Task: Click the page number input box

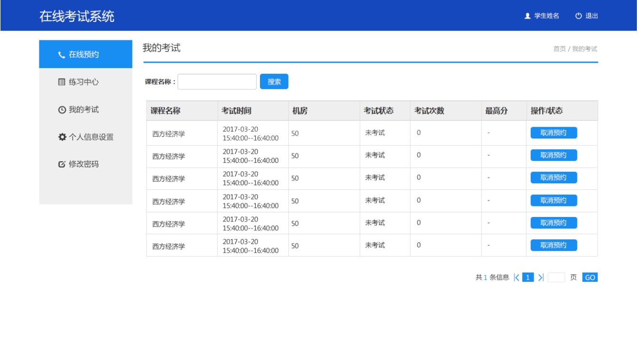Action: pyautogui.click(x=556, y=277)
